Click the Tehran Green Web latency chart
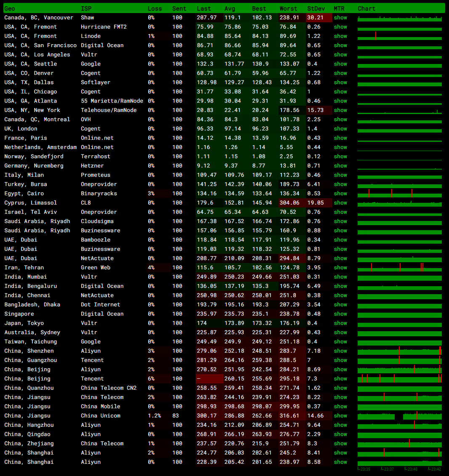449x476 pixels. 399,268
